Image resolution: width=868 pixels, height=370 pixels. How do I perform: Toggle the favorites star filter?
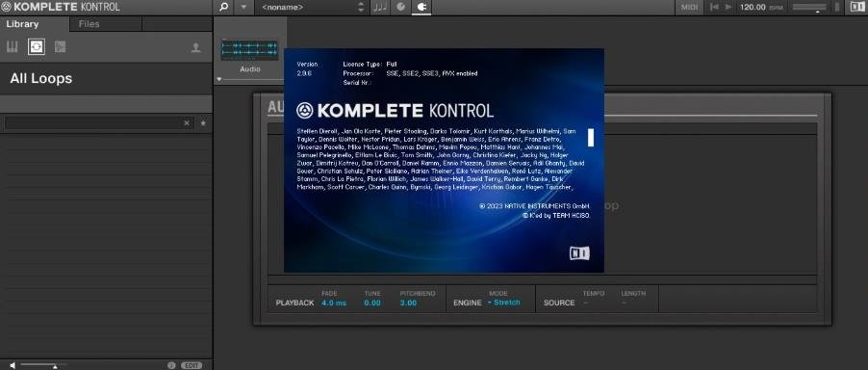[203, 123]
